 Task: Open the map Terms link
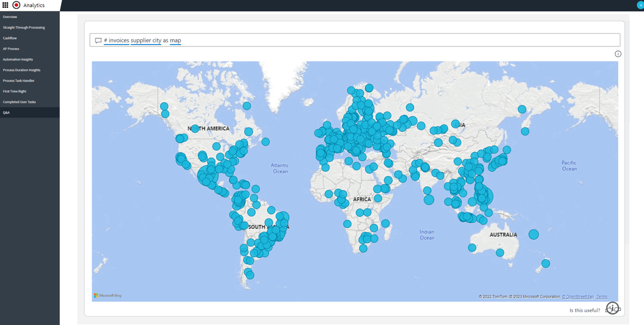(x=602, y=297)
